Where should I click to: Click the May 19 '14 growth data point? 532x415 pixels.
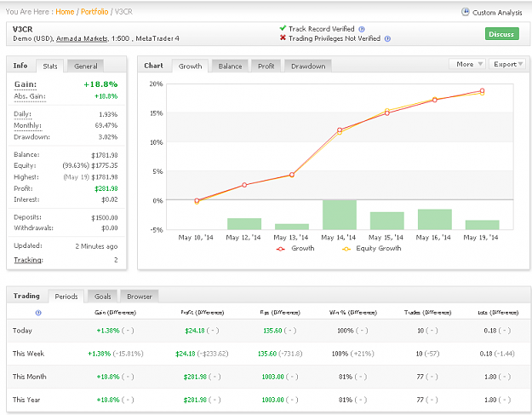coord(482,90)
